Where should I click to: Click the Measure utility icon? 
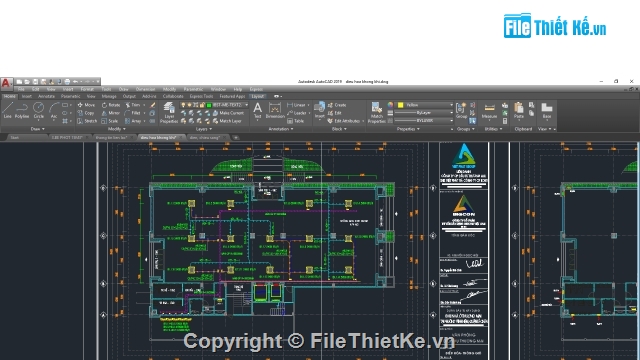pos(489,111)
